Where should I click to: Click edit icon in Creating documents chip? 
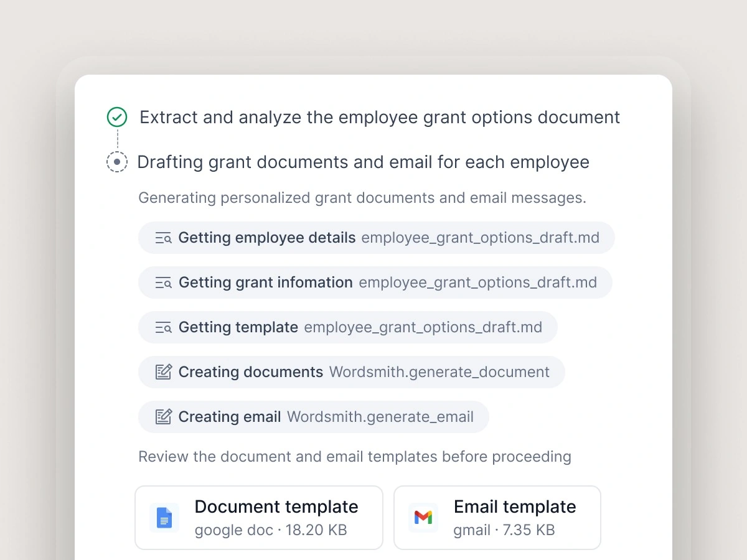[x=163, y=372]
